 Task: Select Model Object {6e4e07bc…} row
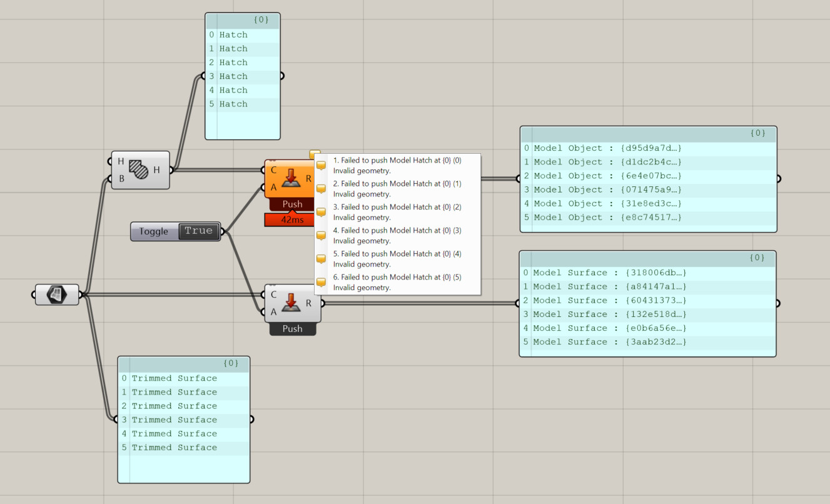pos(649,176)
